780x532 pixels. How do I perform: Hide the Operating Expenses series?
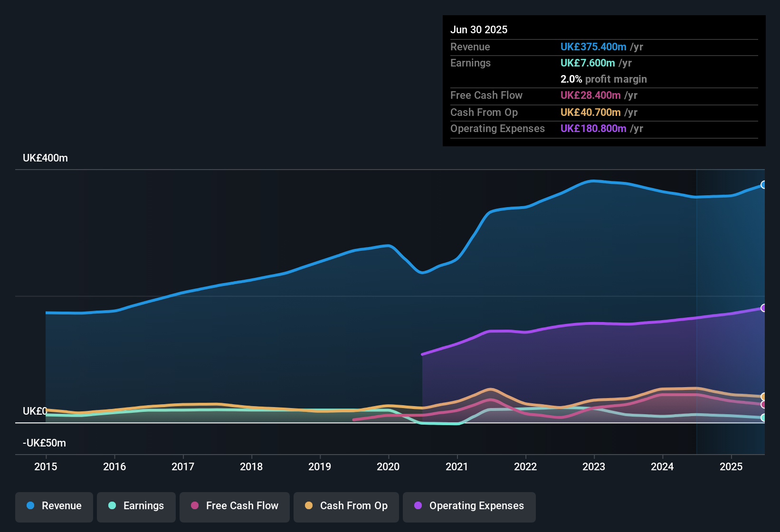click(x=469, y=506)
